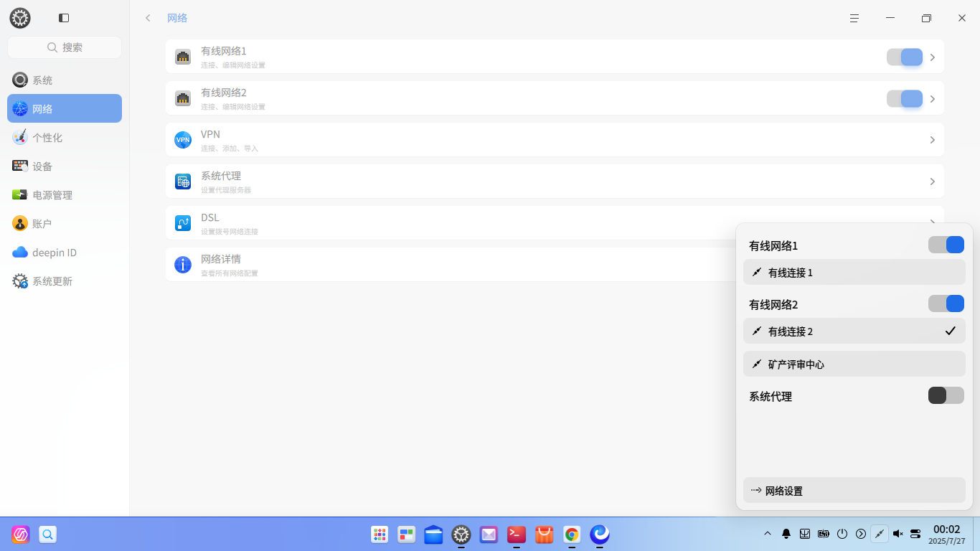This screenshot has width=980, height=551.
Task: Open the terminal from the dock
Action: click(517, 534)
